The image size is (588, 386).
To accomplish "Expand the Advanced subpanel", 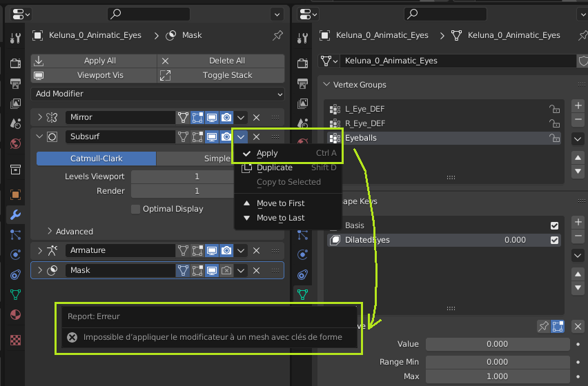I will pyautogui.click(x=50, y=232).
